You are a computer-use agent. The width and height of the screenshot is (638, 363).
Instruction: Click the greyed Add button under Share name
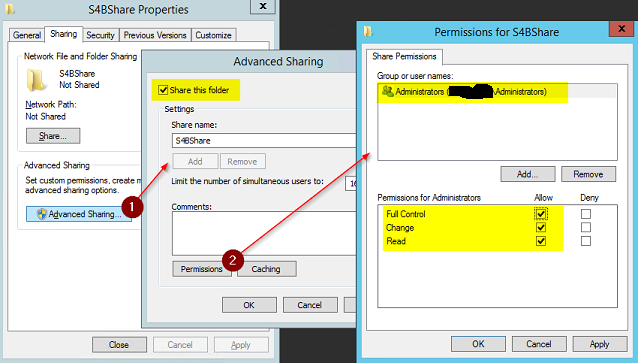195,161
